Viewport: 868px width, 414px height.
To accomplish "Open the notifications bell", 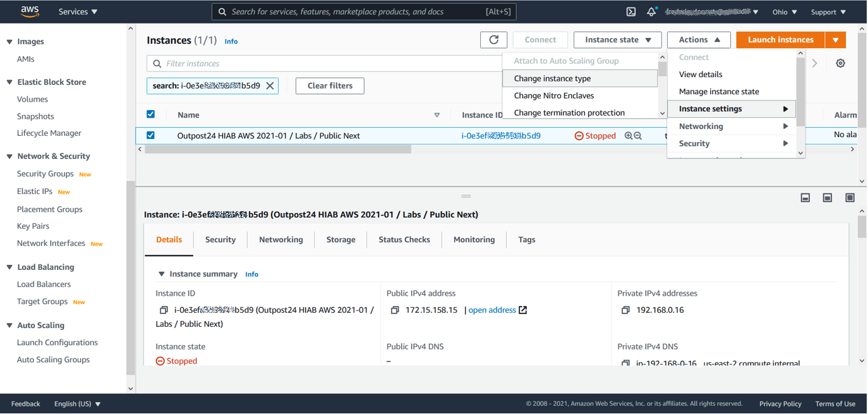I will [651, 11].
